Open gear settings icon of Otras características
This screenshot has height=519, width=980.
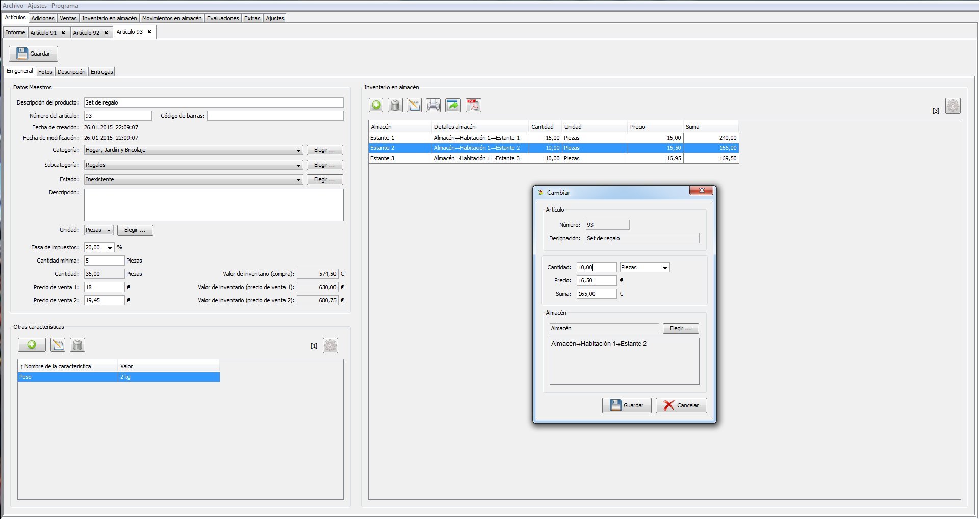click(x=330, y=346)
